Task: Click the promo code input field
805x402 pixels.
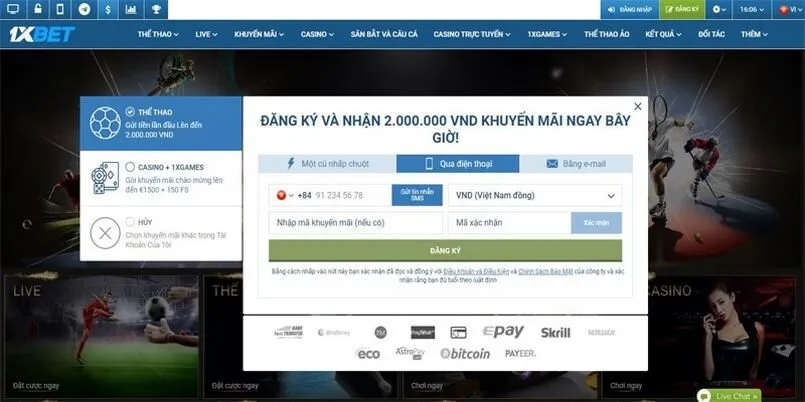Action: (x=356, y=223)
